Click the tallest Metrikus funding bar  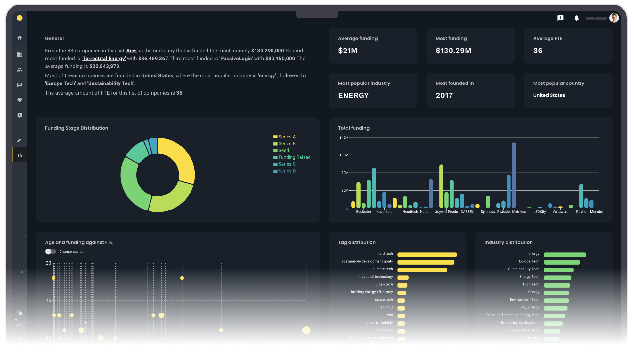[514, 175]
